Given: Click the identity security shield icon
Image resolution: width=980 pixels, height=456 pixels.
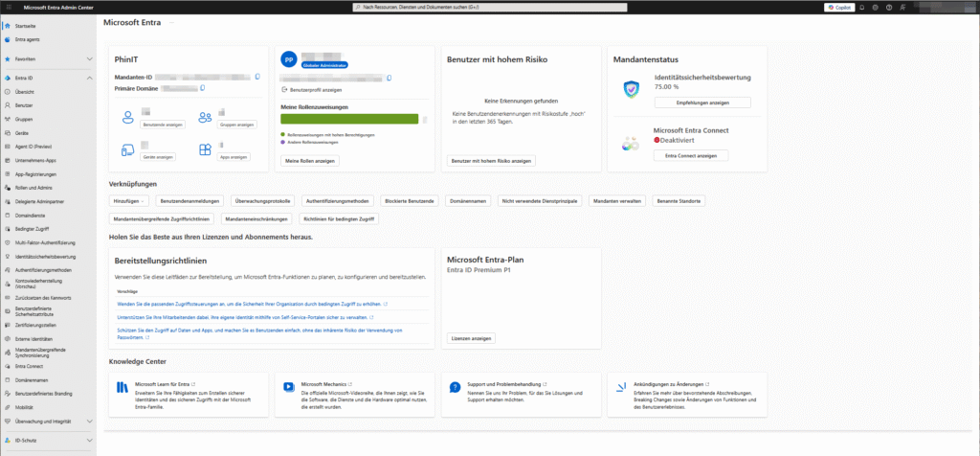Looking at the screenshot, I should [632, 89].
